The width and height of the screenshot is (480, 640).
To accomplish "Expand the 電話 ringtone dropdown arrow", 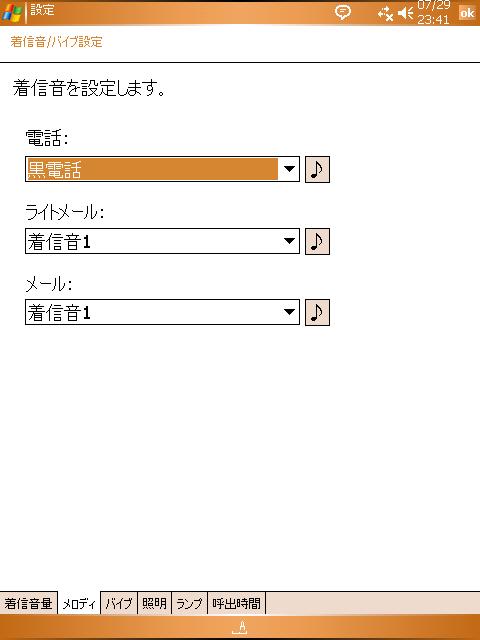I will 289,169.
